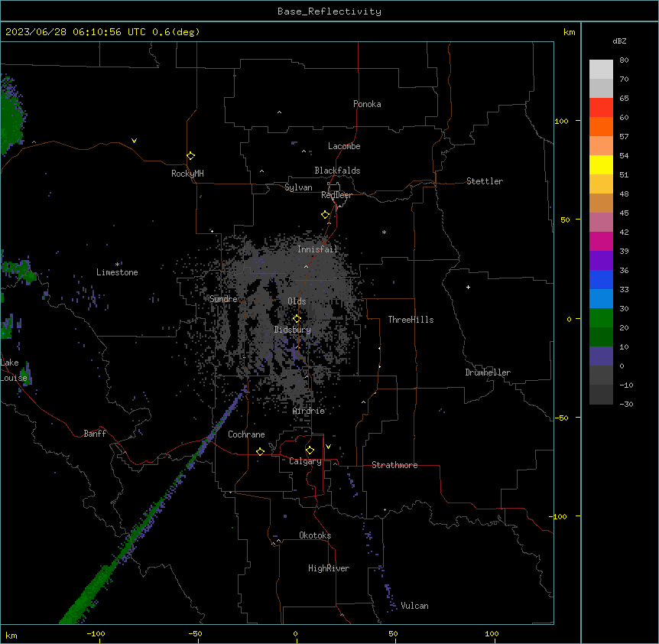Select the Olds label
The image size is (659, 644).
point(297,301)
